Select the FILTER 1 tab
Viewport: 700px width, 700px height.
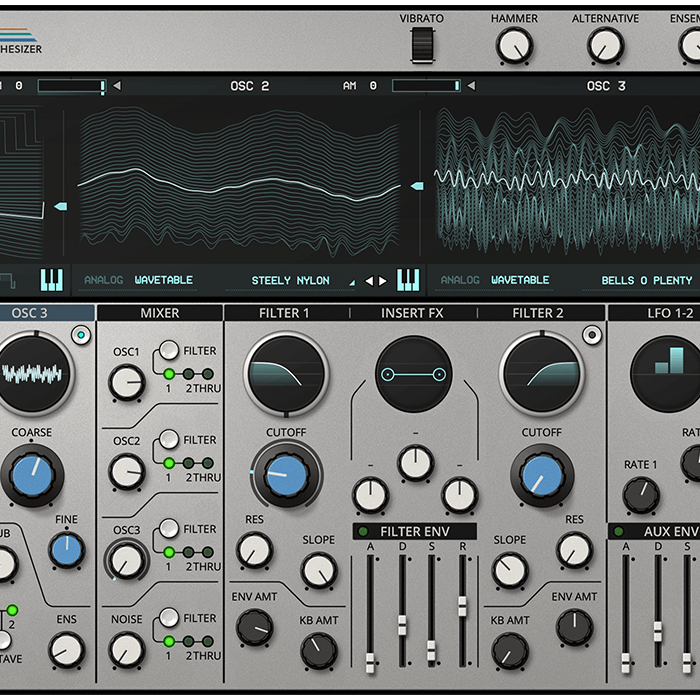284,313
